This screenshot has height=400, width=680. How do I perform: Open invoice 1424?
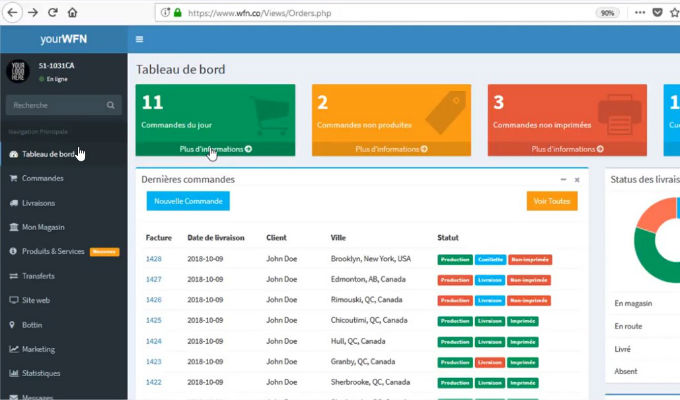pos(154,341)
